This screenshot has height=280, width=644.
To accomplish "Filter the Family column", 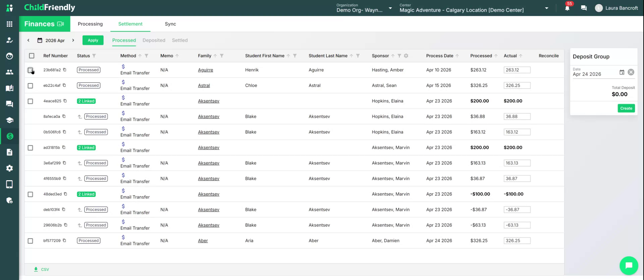I will (x=222, y=56).
